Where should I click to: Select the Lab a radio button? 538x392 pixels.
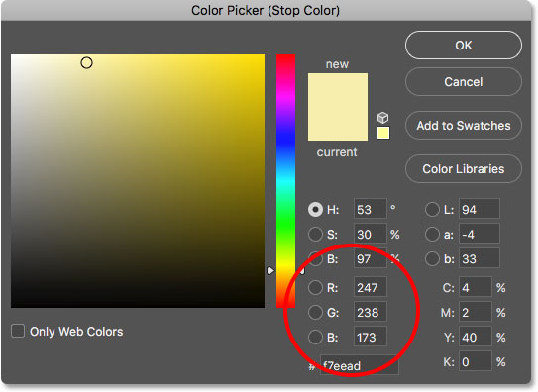[x=432, y=235]
